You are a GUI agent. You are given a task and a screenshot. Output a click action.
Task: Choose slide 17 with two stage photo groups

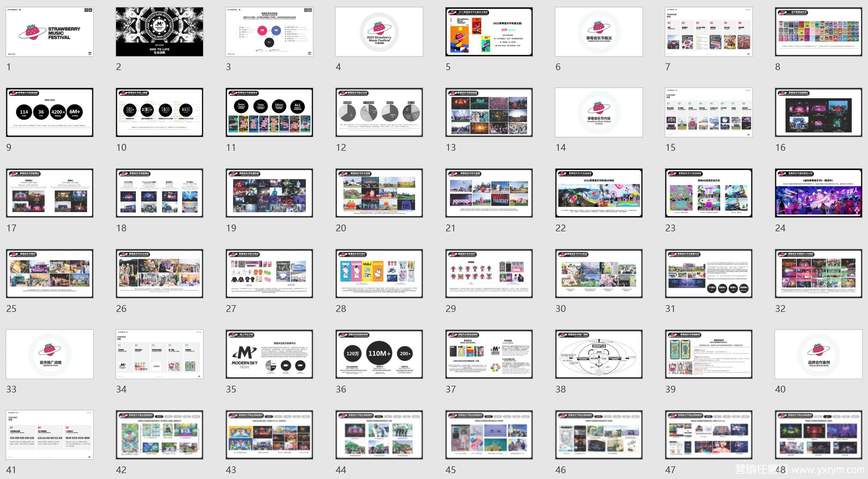click(50, 193)
